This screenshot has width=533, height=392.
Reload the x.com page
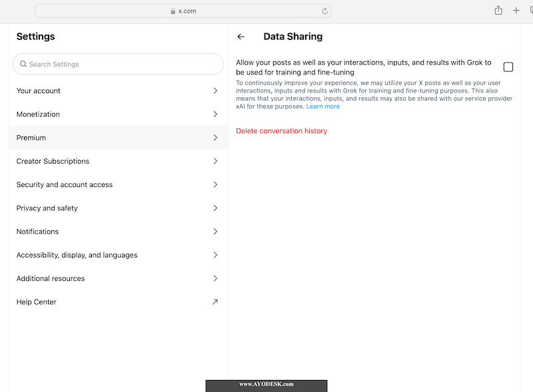point(324,11)
